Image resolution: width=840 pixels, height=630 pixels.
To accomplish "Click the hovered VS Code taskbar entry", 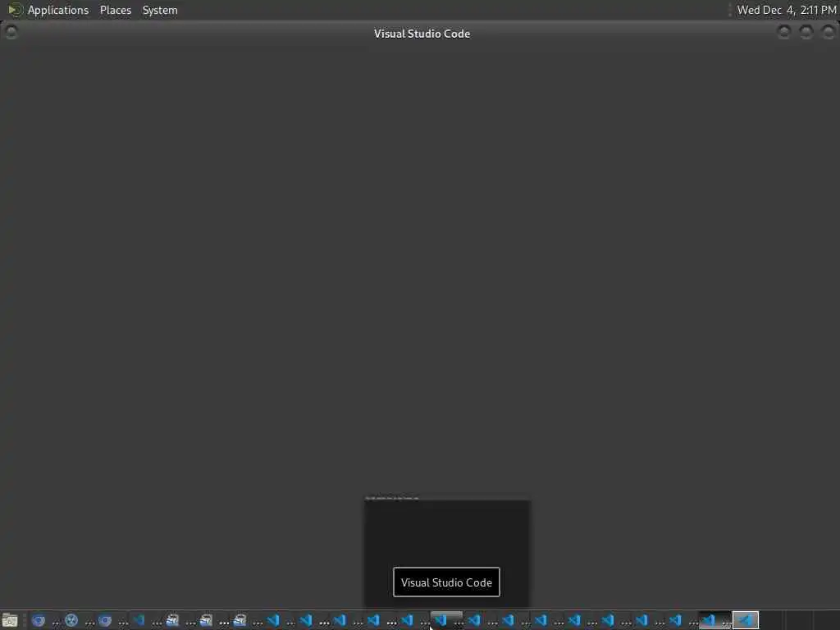I will click(446, 620).
